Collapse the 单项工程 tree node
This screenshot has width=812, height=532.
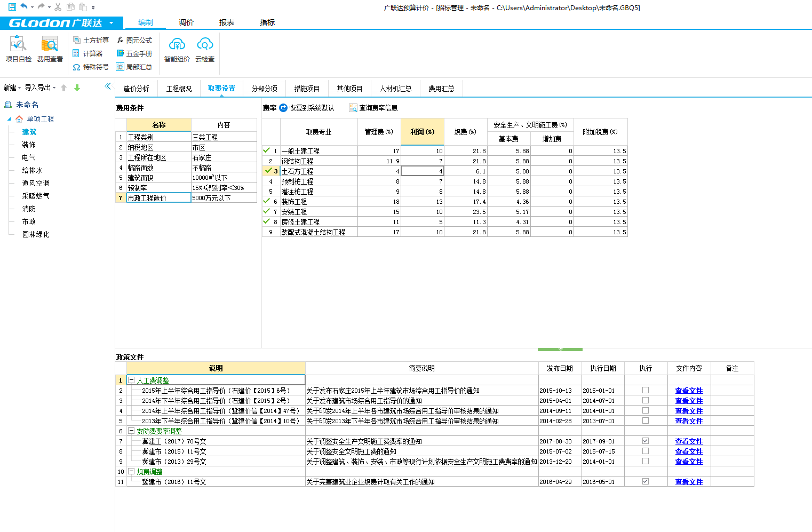(x=9, y=119)
